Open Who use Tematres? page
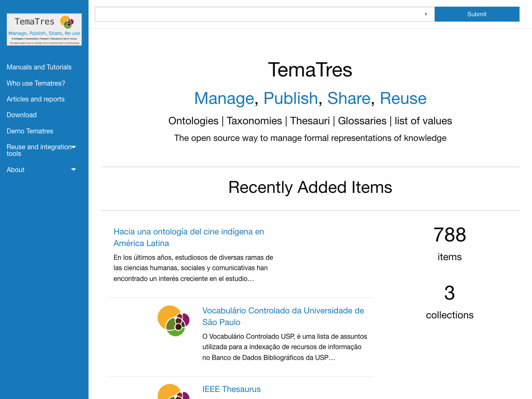Screen dimensions: 532x399 (x=36, y=83)
